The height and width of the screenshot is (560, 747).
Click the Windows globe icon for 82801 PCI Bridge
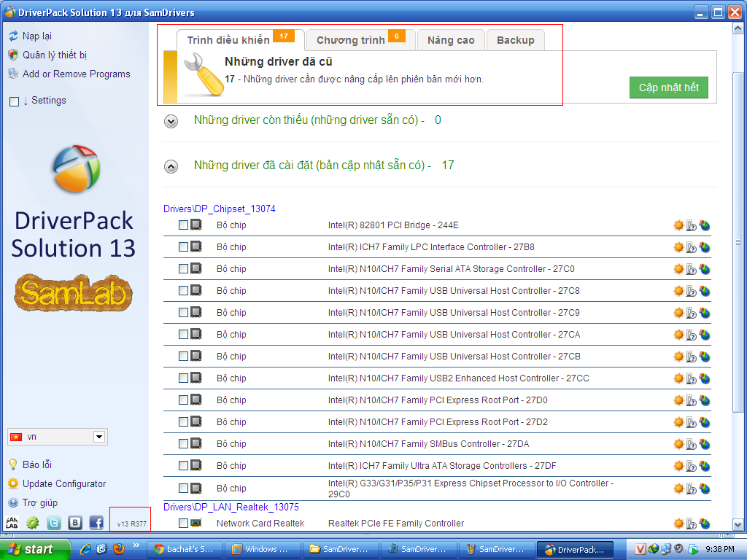705,225
